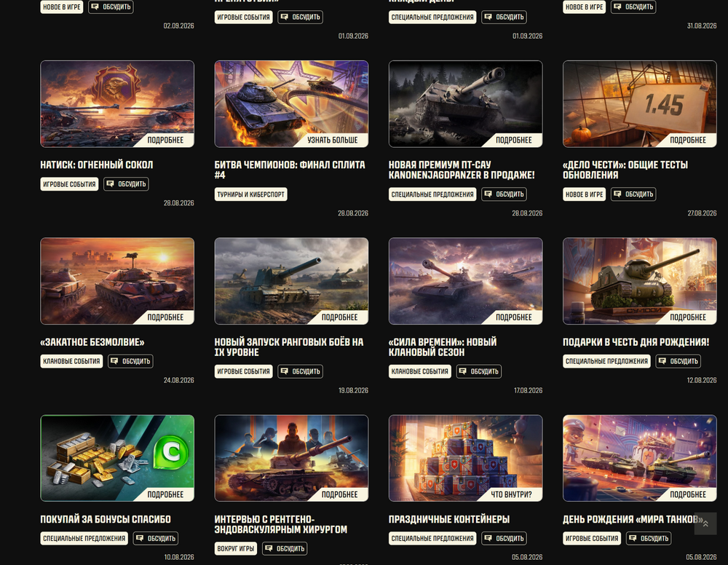Open «Новая премиум ПТ-САУ Kanonenjagdpanzer» headline

[x=462, y=170]
